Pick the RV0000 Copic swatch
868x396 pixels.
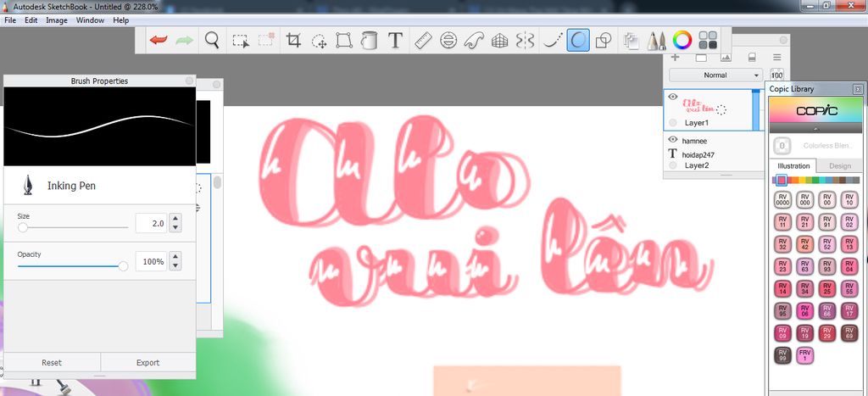click(782, 199)
